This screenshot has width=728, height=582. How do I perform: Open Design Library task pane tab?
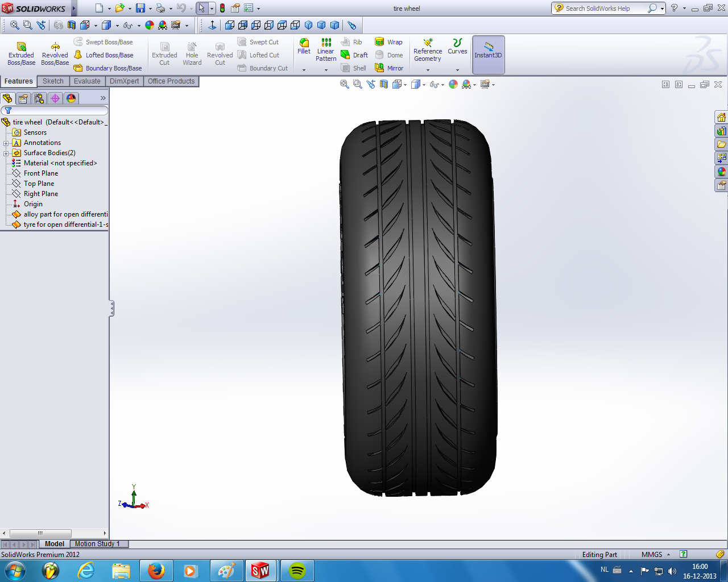click(x=721, y=131)
